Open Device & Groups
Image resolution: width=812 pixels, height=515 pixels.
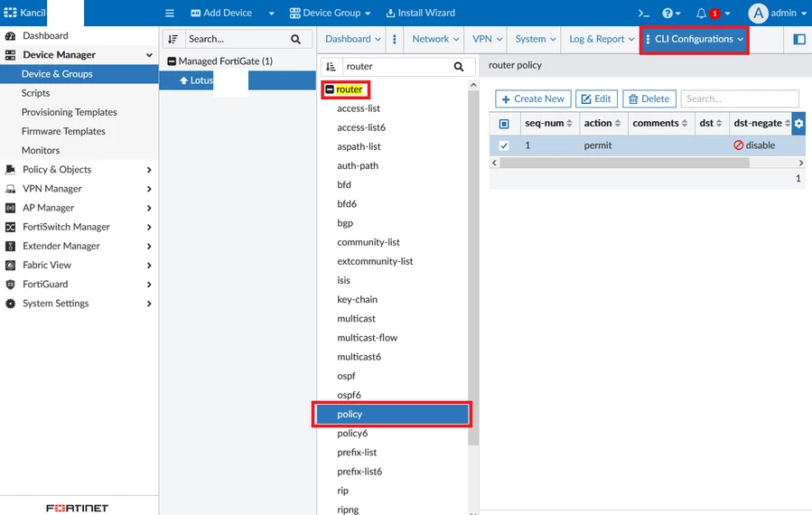[x=79, y=74]
